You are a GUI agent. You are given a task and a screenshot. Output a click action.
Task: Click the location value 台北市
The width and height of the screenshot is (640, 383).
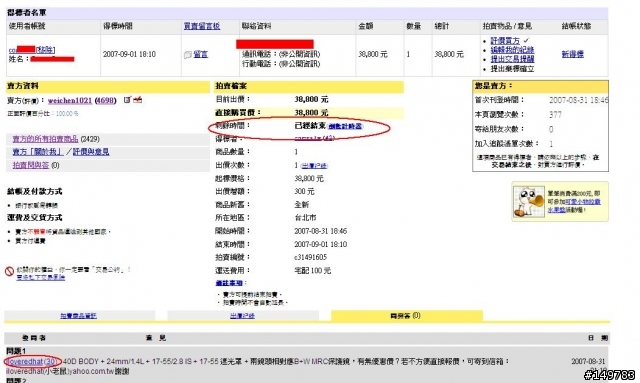click(x=305, y=218)
